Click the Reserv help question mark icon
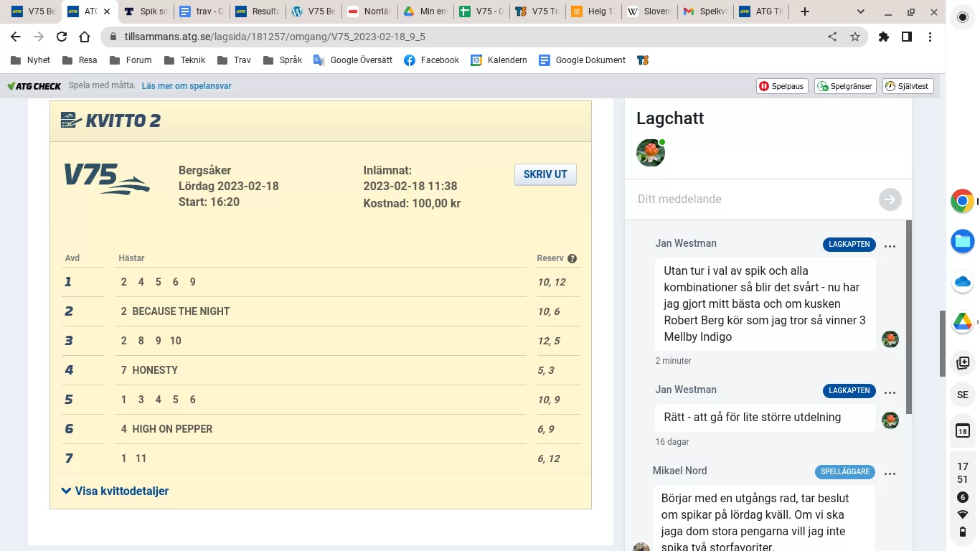980x551 pixels. click(572, 259)
